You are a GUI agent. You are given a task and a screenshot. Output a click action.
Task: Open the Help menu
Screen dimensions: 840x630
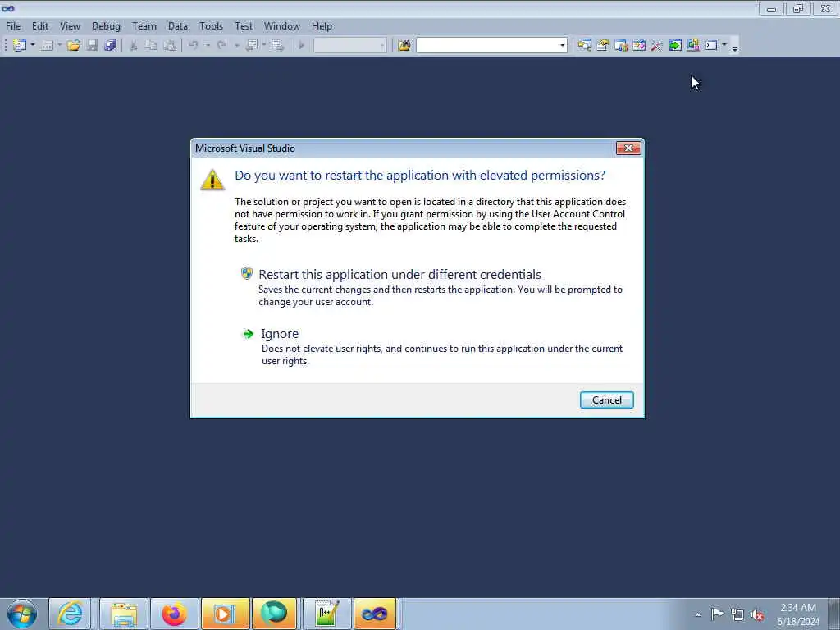[322, 26]
